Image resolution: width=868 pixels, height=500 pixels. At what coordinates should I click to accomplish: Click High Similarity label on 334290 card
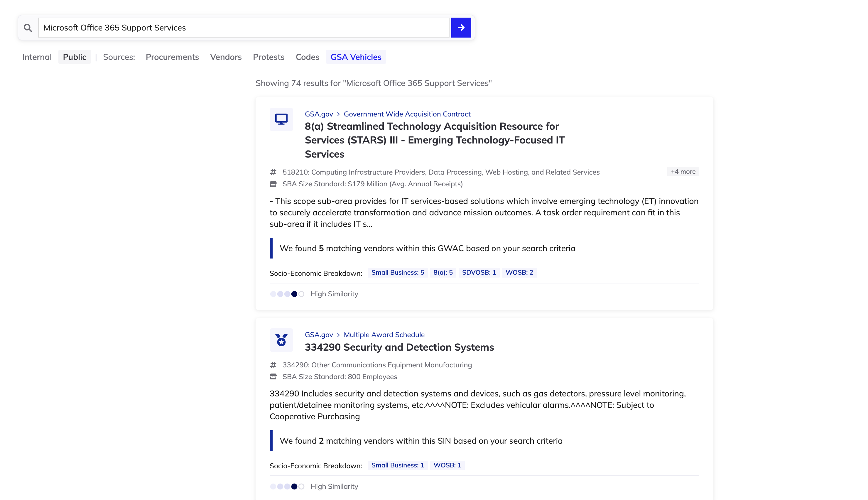334,487
